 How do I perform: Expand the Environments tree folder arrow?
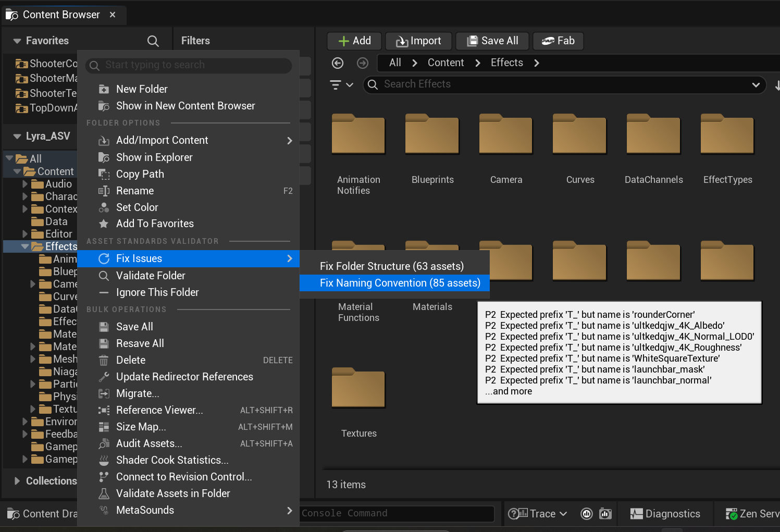(24, 421)
